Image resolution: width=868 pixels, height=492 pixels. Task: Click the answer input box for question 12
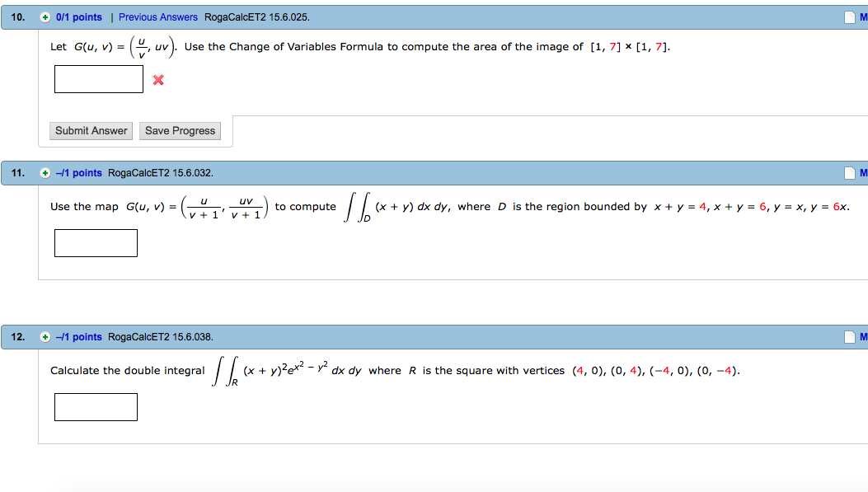click(96, 406)
